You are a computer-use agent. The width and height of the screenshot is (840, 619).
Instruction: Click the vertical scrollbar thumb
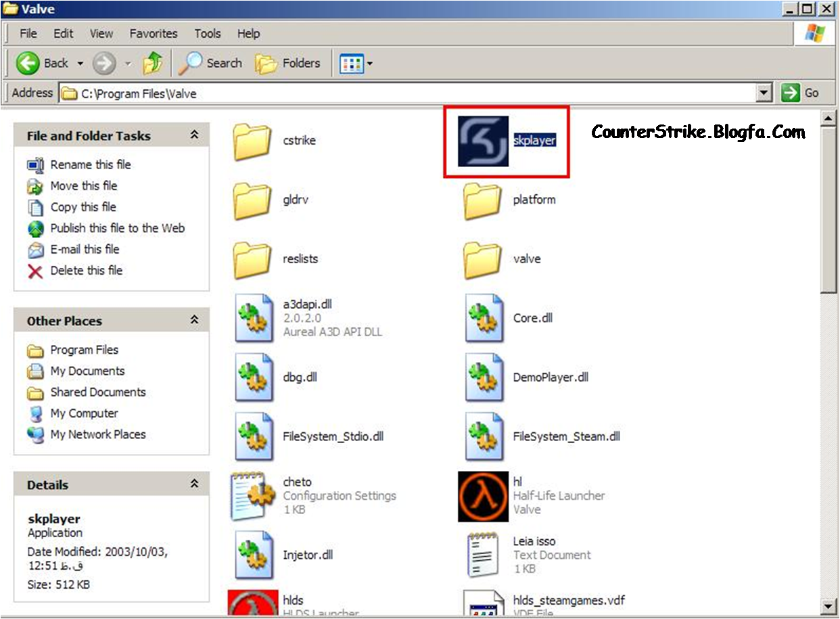(828, 211)
